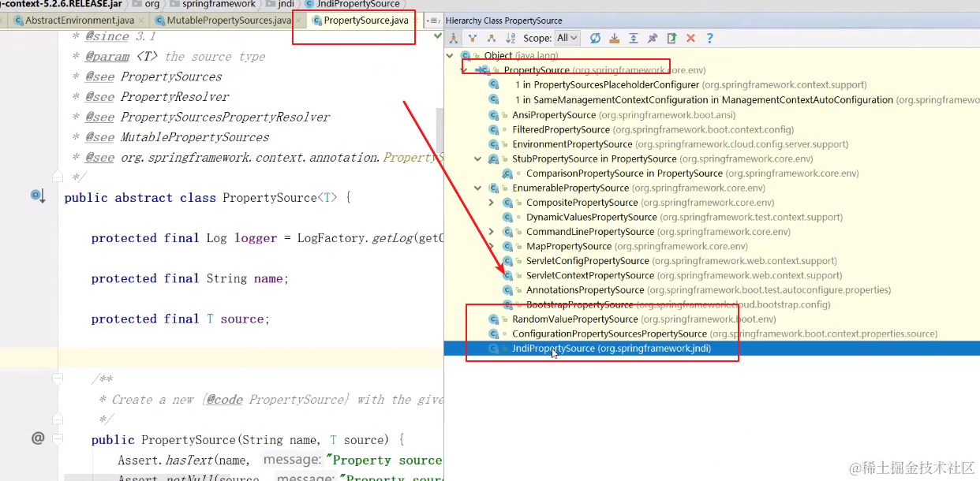Image resolution: width=980 pixels, height=481 pixels.
Task: Toggle autoscroll to source in hierarchy
Action: (614, 38)
